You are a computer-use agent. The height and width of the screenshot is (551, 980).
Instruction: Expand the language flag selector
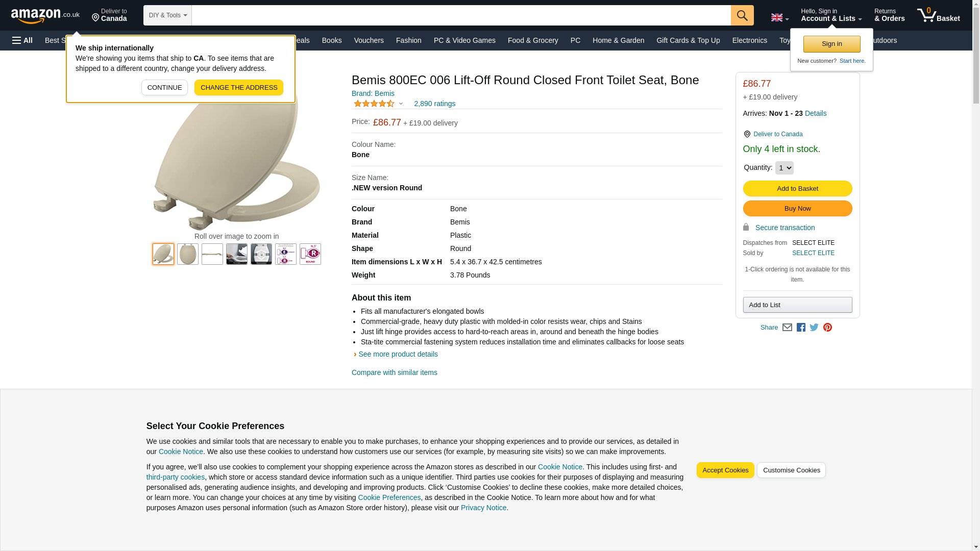point(779,17)
